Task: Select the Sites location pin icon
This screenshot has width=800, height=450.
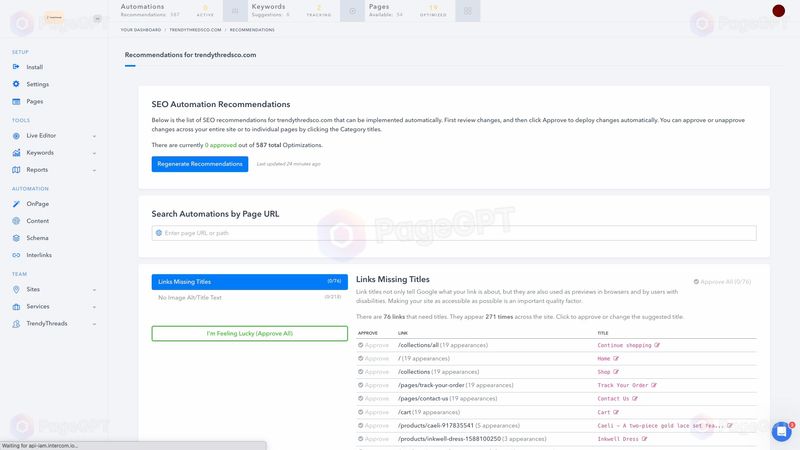Action: point(16,289)
